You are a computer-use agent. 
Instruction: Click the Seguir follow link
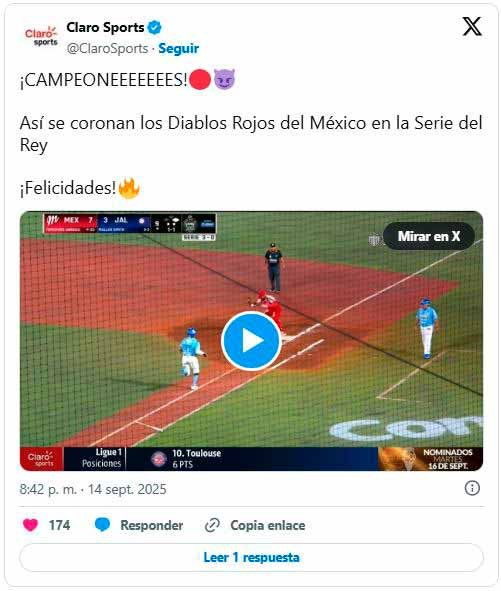[x=178, y=48]
